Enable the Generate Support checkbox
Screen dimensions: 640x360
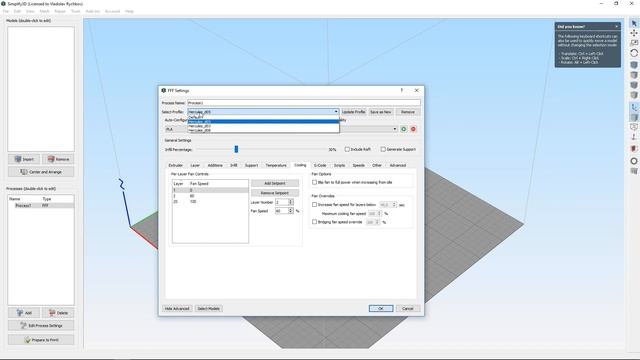(383, 149)
